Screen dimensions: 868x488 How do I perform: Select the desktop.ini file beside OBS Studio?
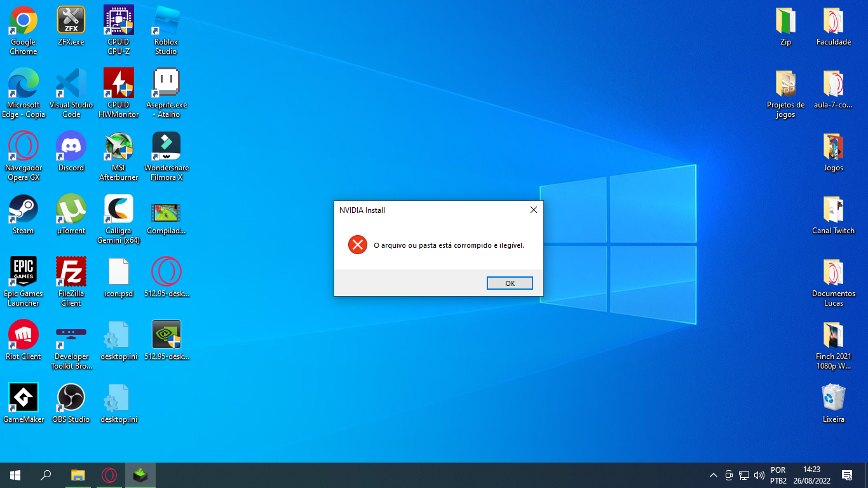[x=119, y=403]
